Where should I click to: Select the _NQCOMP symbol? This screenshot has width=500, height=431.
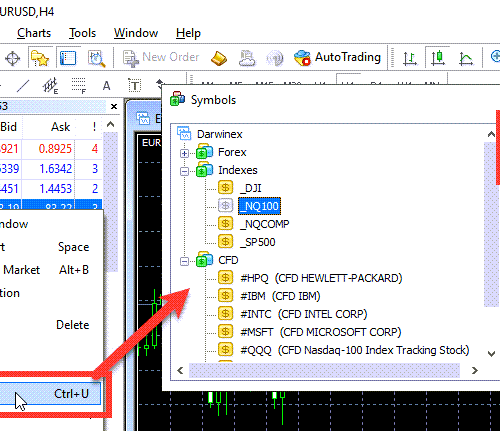coord(265,224)
